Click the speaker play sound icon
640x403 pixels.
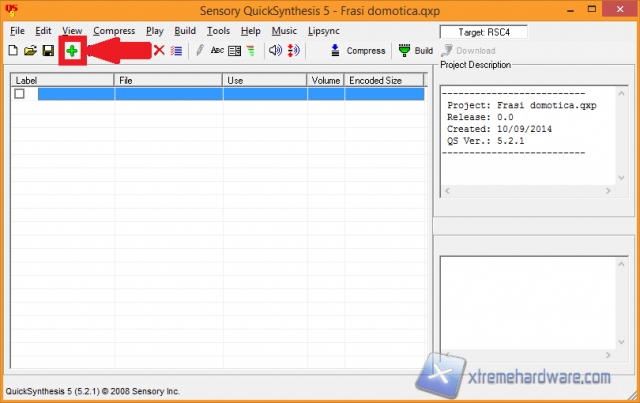(x=276, y=50)
